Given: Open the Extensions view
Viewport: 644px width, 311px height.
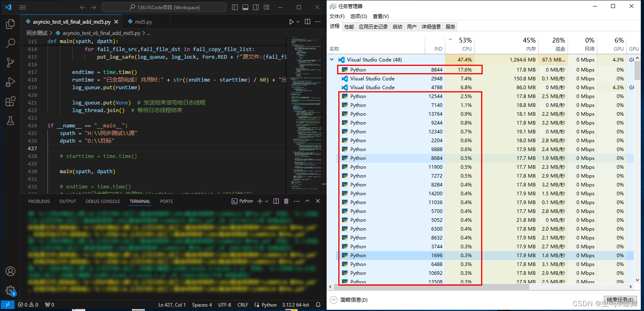Looking at the screenshot, I should 10,101.
